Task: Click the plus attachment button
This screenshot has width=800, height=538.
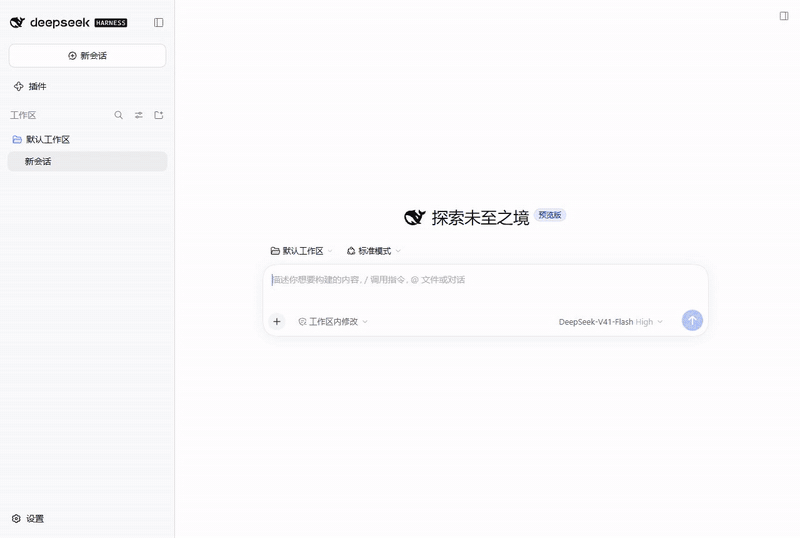Action: pos(277,322)
